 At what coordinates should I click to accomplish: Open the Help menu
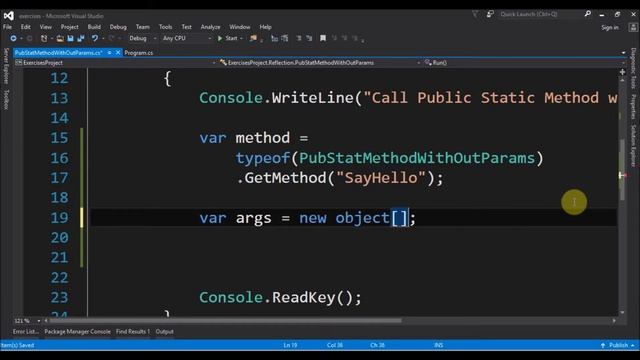pos(265,27)
